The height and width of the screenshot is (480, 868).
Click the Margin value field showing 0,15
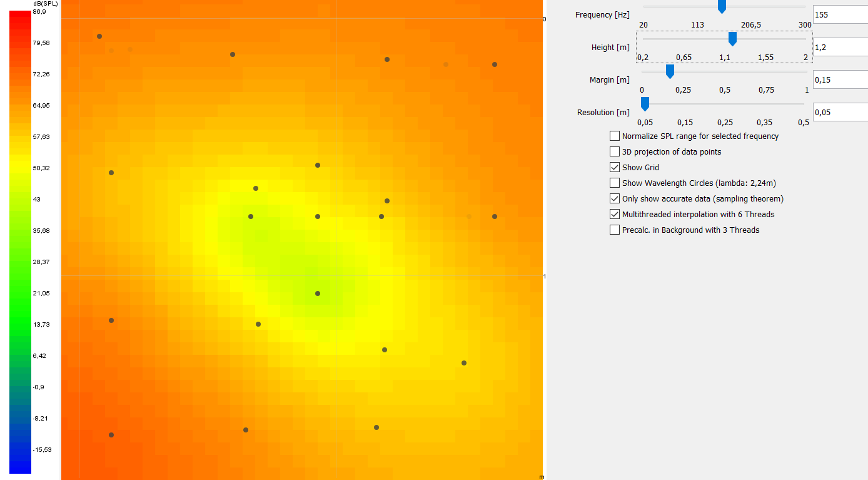pos(839,79)
